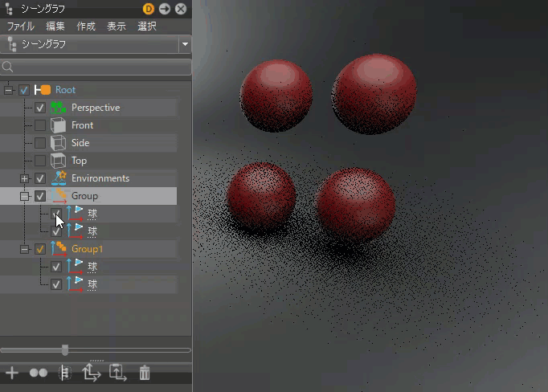This screenshot has height=392, width=548.
Task: Click the Front view cube icon
Action: (x=58, y=125)
